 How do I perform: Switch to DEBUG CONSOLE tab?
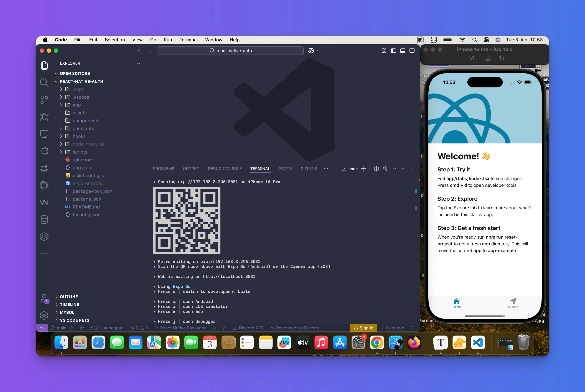point(225,169)
